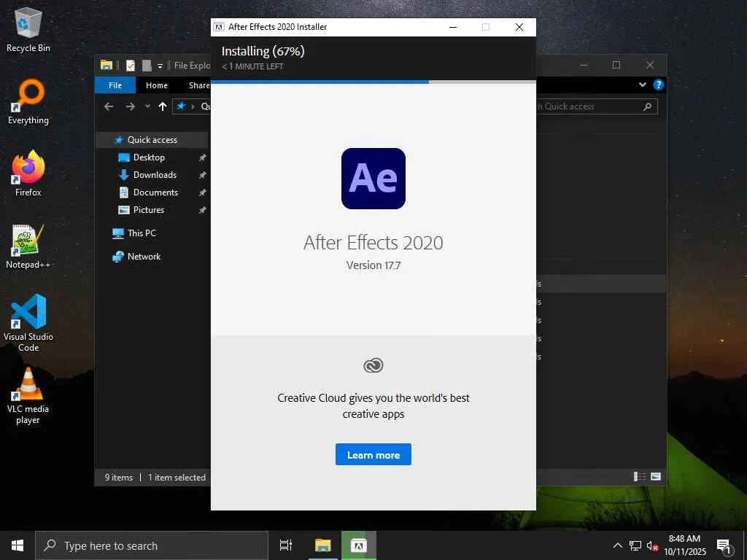
Task: Click the '1 item selected' status text
Action: 177,477
